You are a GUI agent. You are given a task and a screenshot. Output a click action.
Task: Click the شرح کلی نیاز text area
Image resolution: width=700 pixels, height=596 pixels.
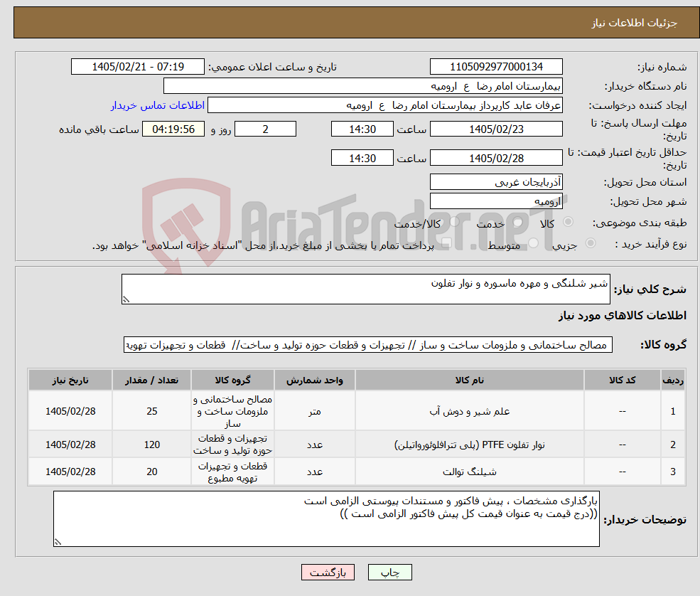[365, 289]
